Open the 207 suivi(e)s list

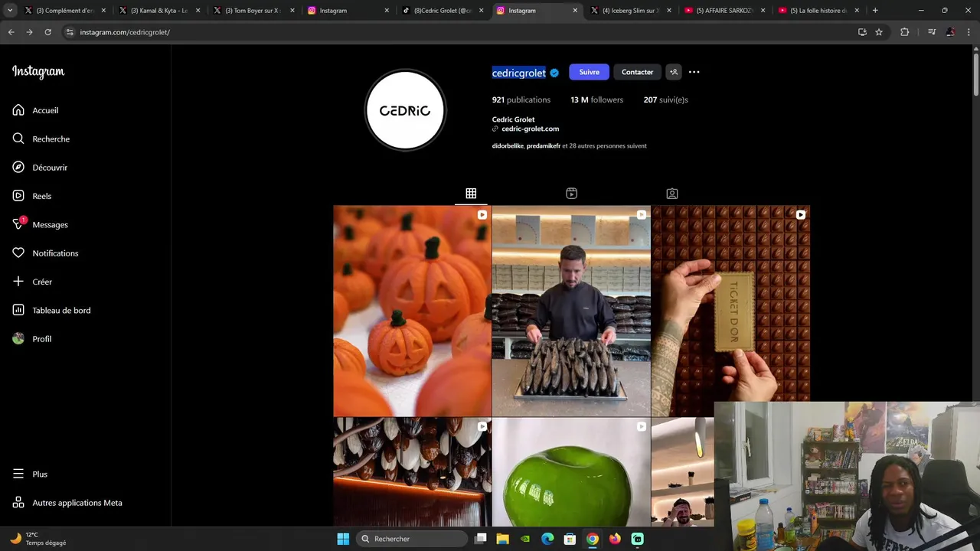point(665,99)
